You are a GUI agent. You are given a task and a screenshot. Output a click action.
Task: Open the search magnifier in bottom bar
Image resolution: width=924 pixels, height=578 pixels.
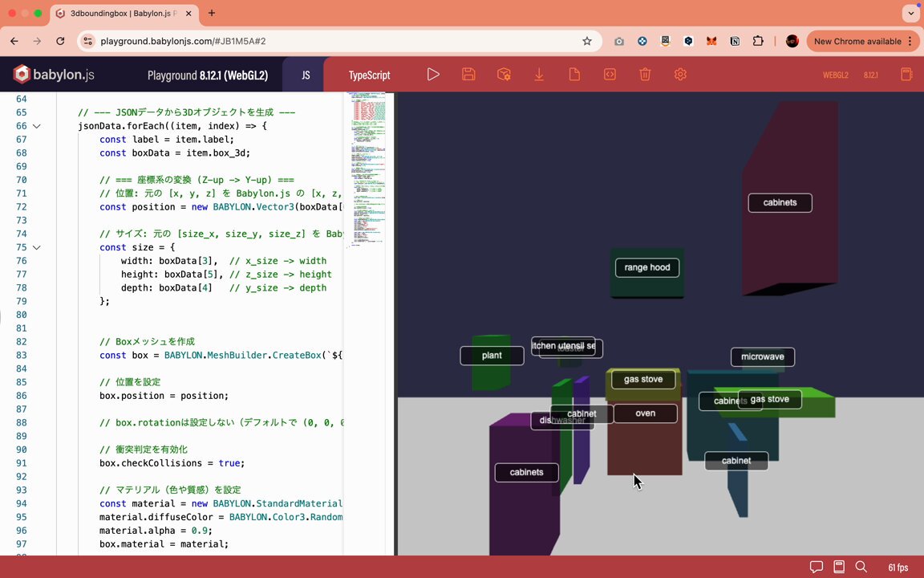[x=861, y=567]
